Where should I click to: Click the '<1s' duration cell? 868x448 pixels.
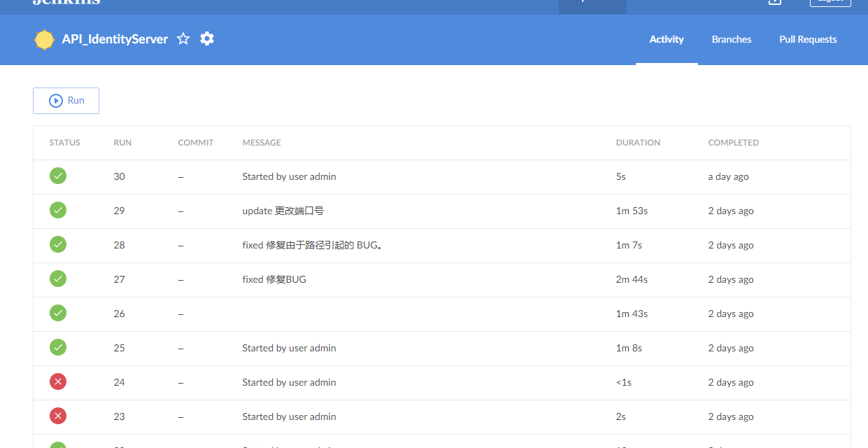(x=623, y=383)
